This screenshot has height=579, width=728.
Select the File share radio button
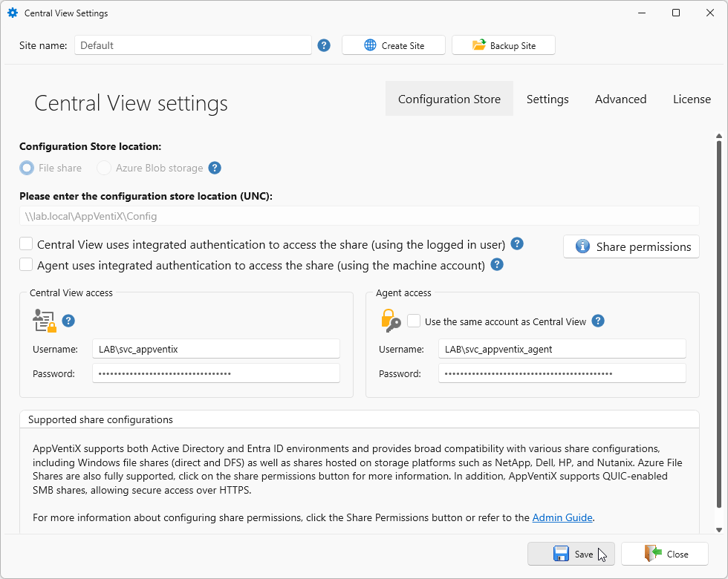(x=27, y=168)
